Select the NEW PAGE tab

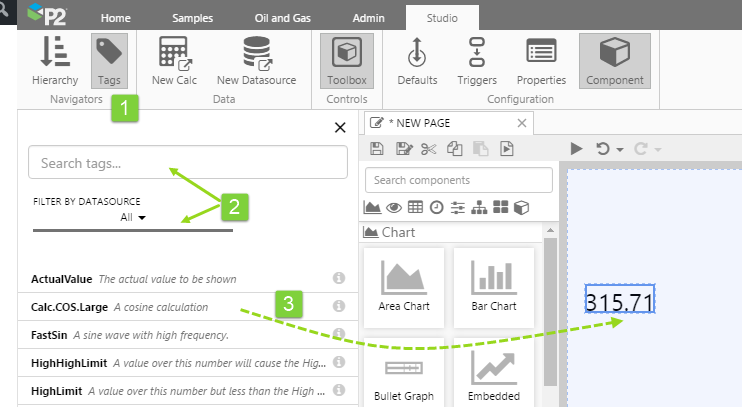coord(449,123)
